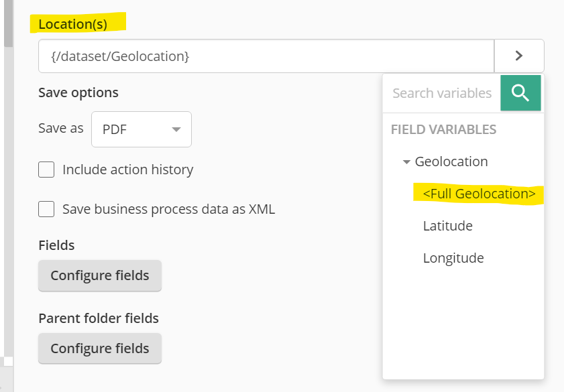The image size is (564, 392).
Task: Click the Save business process data label
Action: tap(169, 209)
